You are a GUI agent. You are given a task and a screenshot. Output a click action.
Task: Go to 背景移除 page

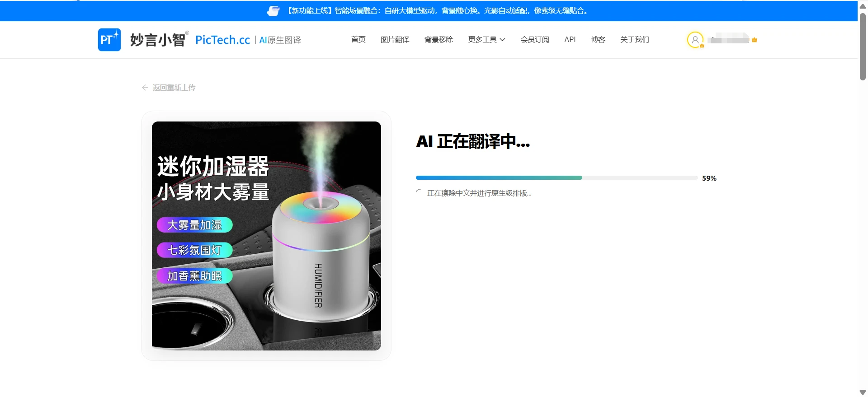click(x=439, y=40)
